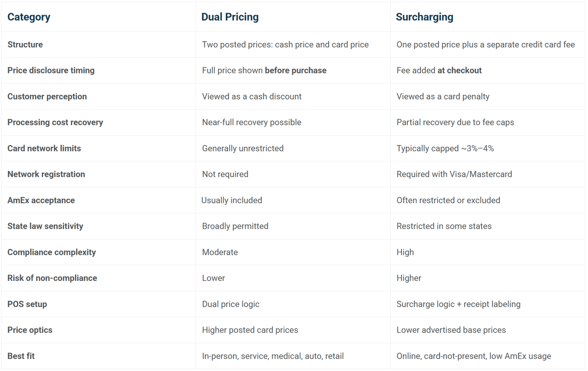Select the Structure row label
Image resolution: width=588 pixels, height=371 pixels.
(x=25, y=44)
